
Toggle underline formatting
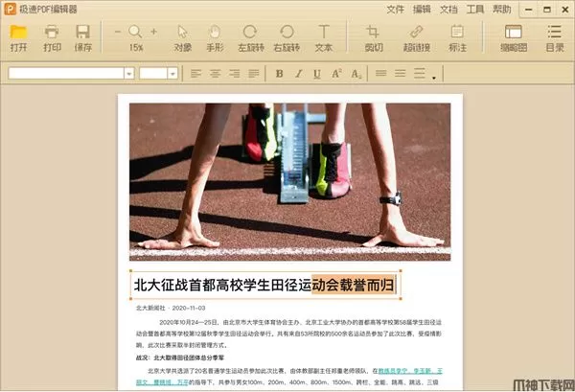(x=317, y=74)
